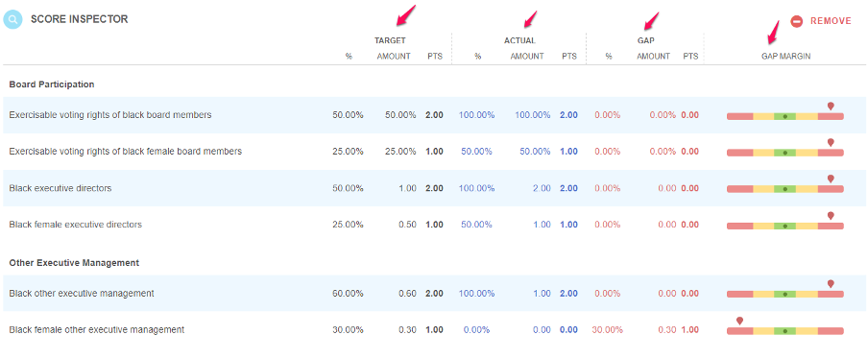Click actual percent 0.00% in Black female other executive row
This screenshot has height=359, width=868.
tap(476, 329)
